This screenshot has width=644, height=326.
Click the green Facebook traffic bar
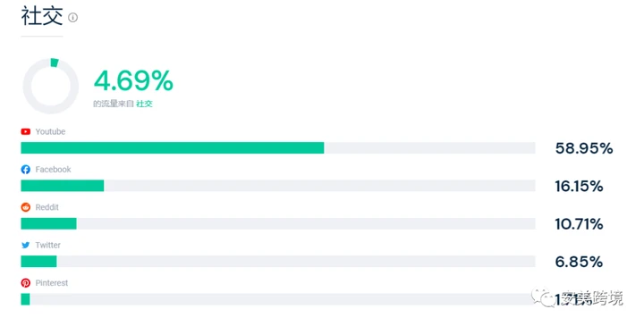[x=63, y=186]
